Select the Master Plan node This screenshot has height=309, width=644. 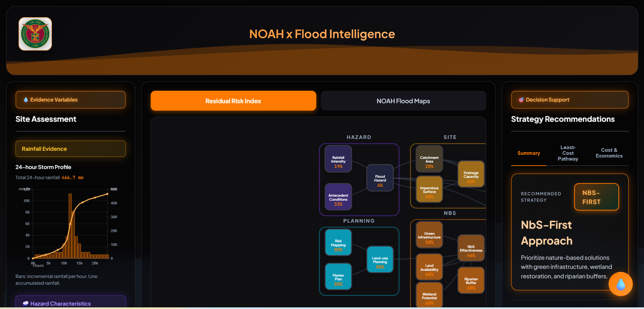click(x=338, y=277)
